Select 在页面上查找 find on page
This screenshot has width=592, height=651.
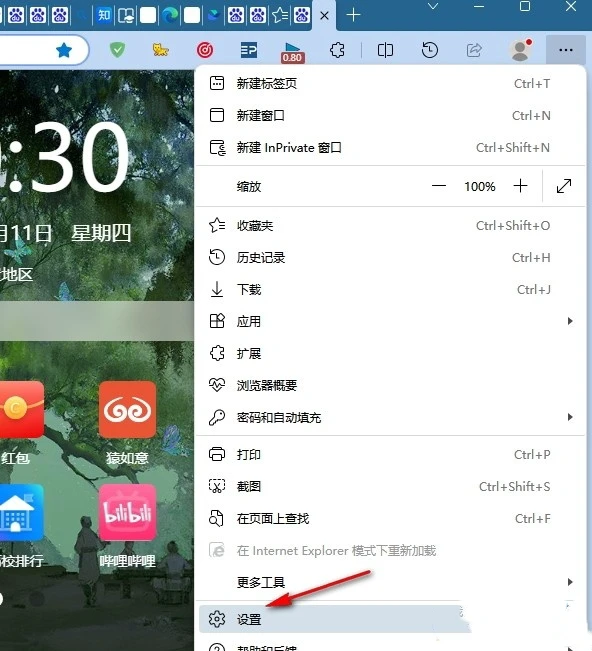[x=389, y=519]
